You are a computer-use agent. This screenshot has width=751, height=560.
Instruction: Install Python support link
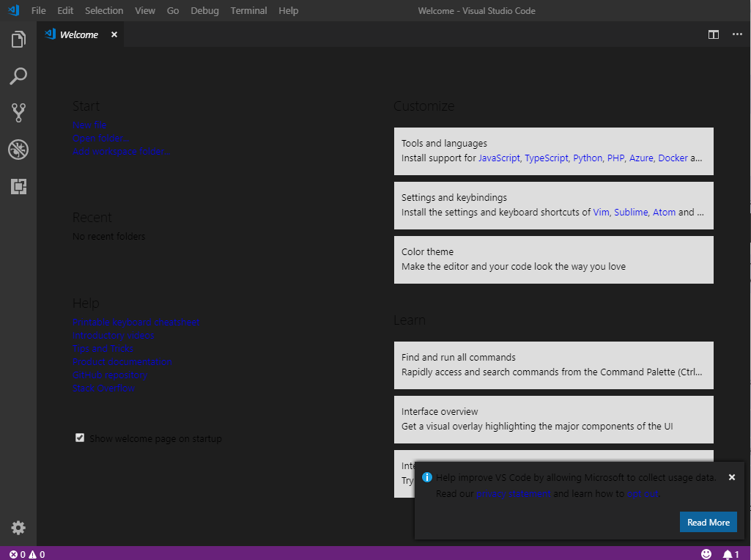[588, 158]
